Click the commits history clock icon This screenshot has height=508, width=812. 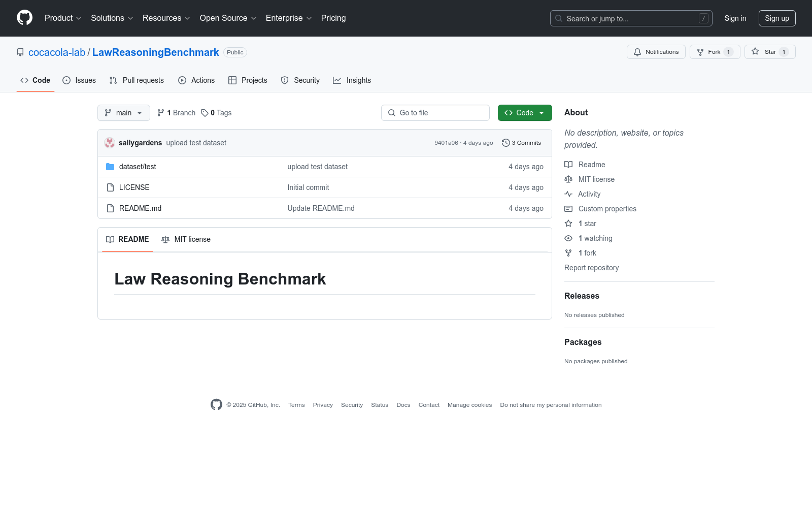click(505, 143)
